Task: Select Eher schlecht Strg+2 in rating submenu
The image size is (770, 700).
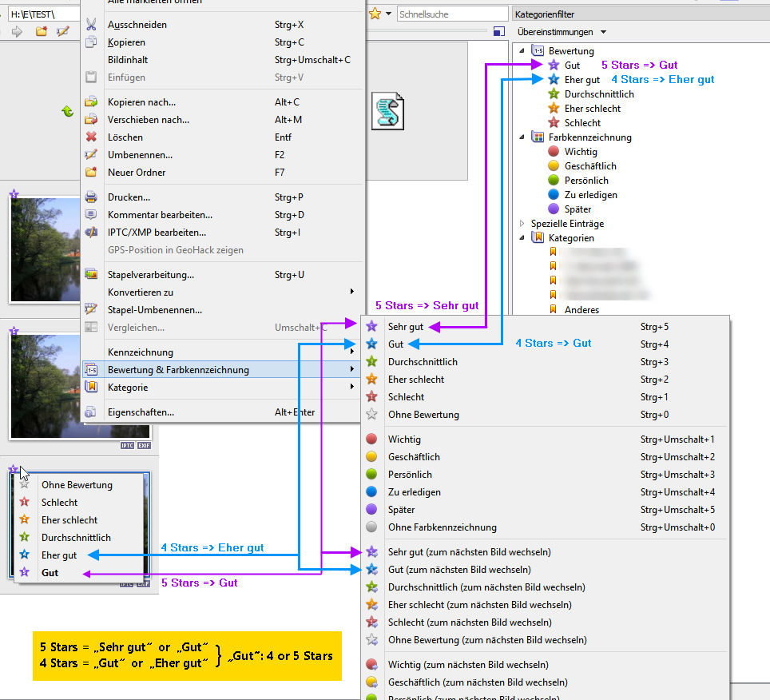Action: point(545,380)
